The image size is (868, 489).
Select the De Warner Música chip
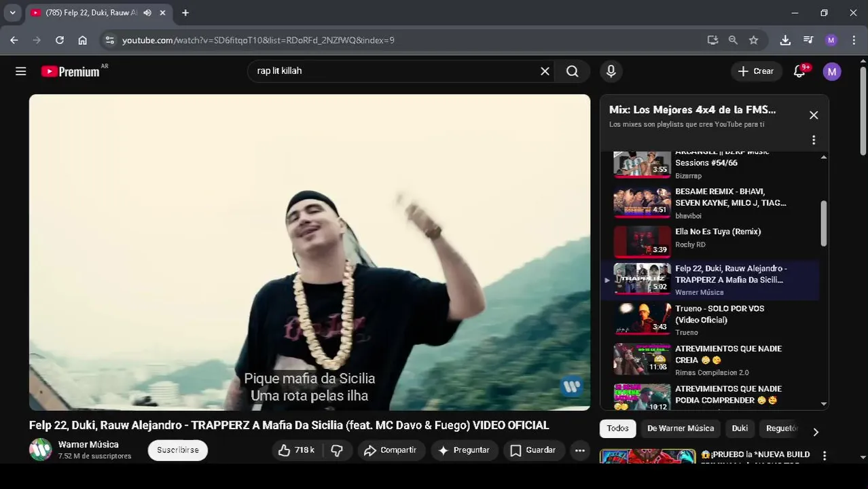(x=681, y=429)
